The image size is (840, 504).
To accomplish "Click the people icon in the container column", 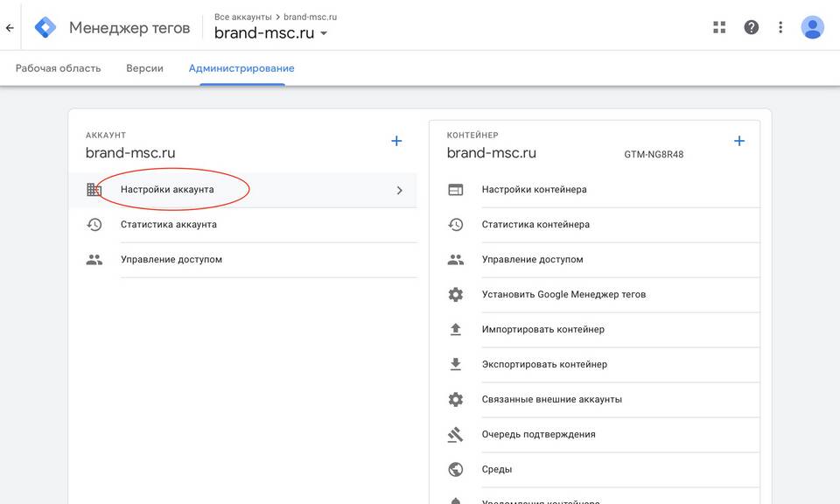I will click(x=455, y=260).
